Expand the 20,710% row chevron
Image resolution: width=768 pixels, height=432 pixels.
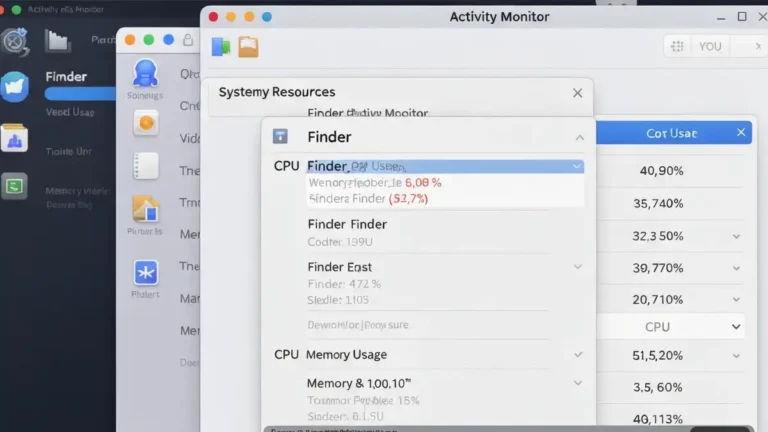(736, 300)
